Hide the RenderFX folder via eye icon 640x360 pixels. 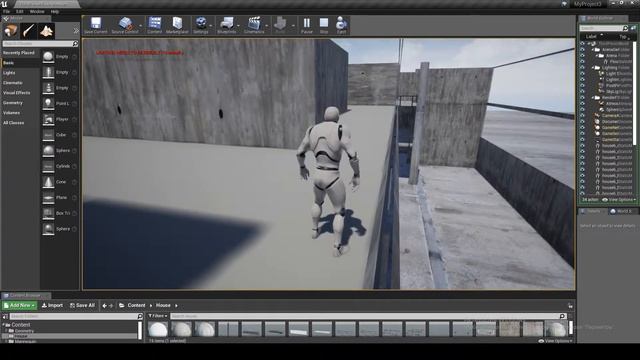click(x=582, y=98)
